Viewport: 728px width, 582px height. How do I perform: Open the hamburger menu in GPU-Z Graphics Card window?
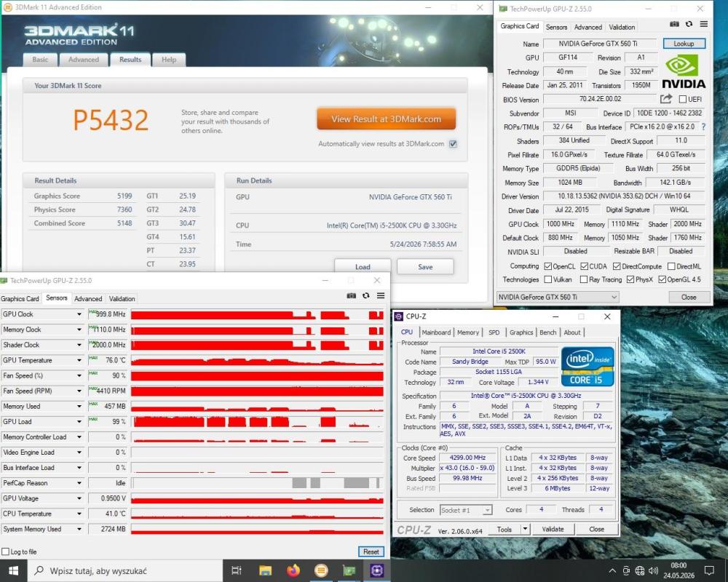(x=704, y=24)
